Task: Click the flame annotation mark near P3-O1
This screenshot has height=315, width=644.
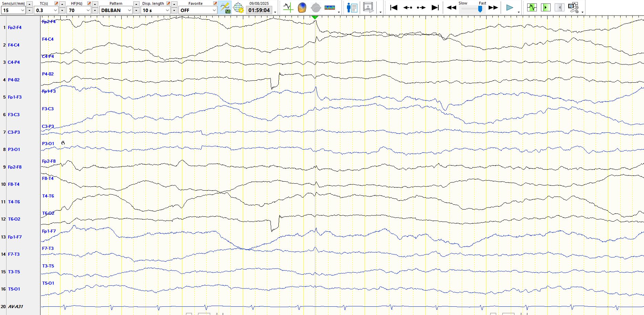Action: (63, 143)
